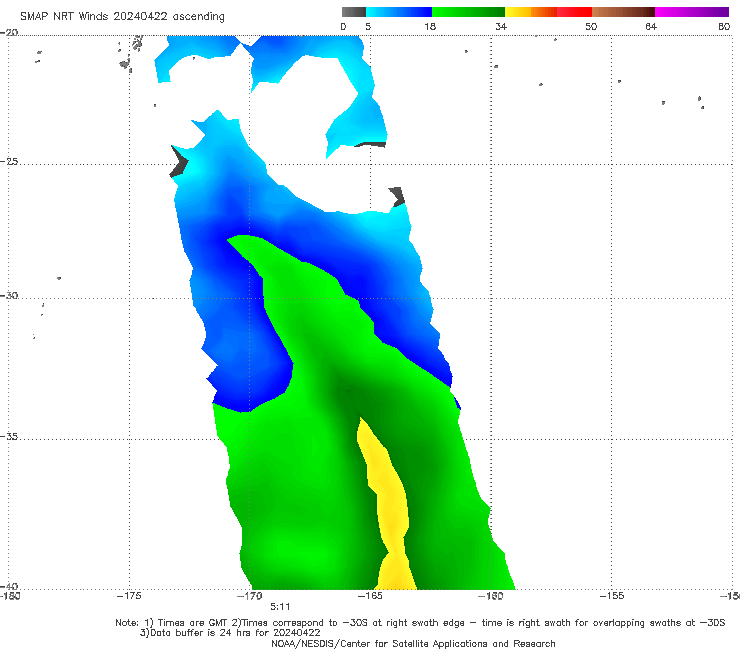Viewport: 740px width, 650px height.
Task: Click the '-170' longitude axis label
Action: (250, 596)
